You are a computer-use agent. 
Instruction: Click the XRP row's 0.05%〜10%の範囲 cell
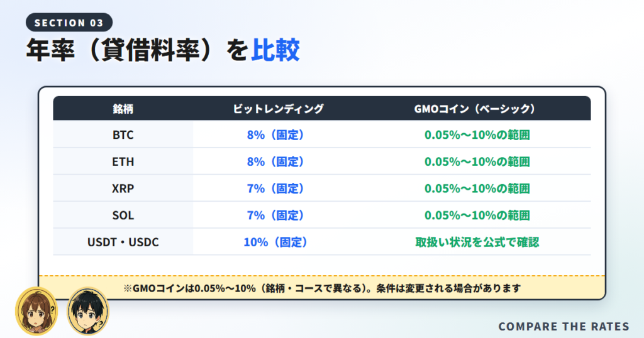point(477,188)
